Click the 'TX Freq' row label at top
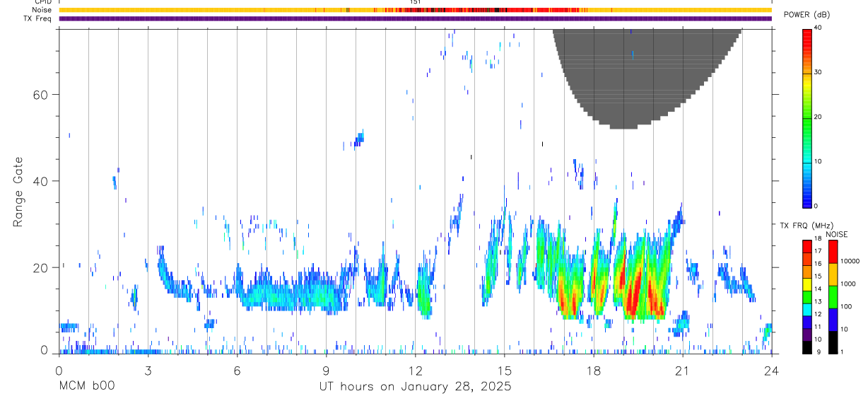This screenshot has width=868, height=401. [x=39, y=18]
